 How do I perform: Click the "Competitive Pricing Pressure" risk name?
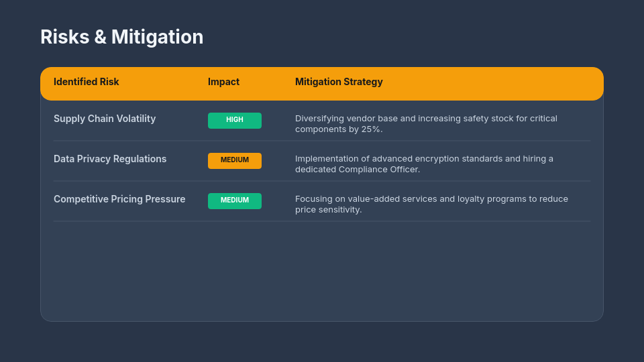(119, 199)
